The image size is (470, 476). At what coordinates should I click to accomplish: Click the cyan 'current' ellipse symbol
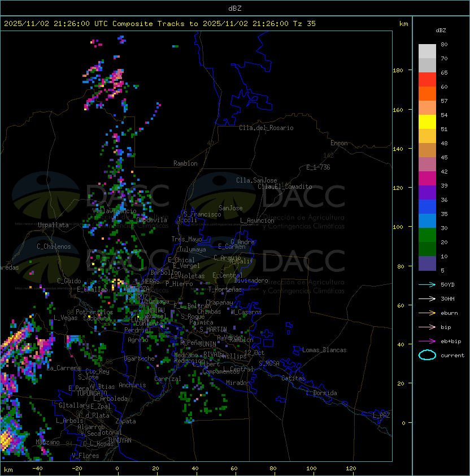tap(427, 355)
